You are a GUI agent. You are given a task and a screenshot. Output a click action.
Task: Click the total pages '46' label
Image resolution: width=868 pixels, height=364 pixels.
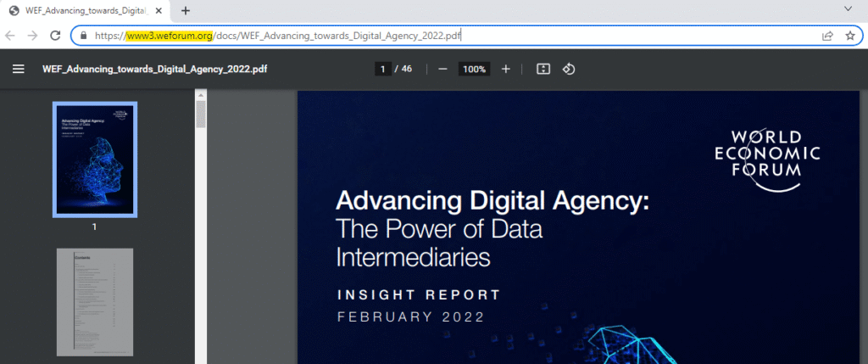(407, 70)
